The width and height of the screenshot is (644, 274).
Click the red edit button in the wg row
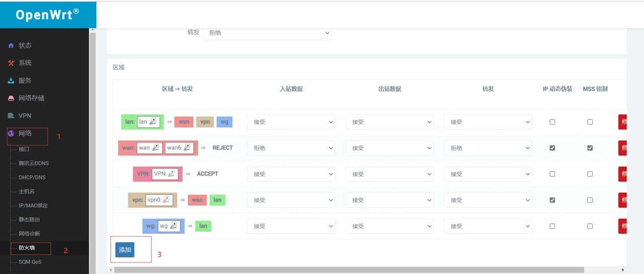[x=623, y=226]
